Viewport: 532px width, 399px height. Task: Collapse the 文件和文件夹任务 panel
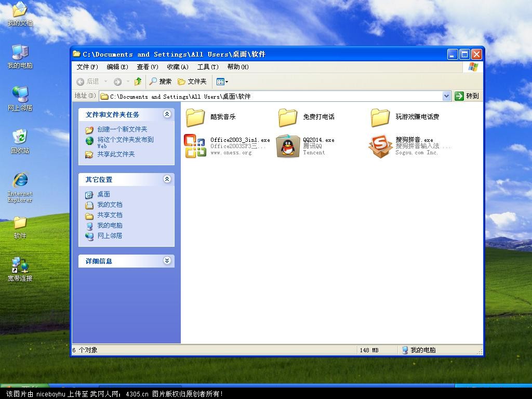point(167,114)
